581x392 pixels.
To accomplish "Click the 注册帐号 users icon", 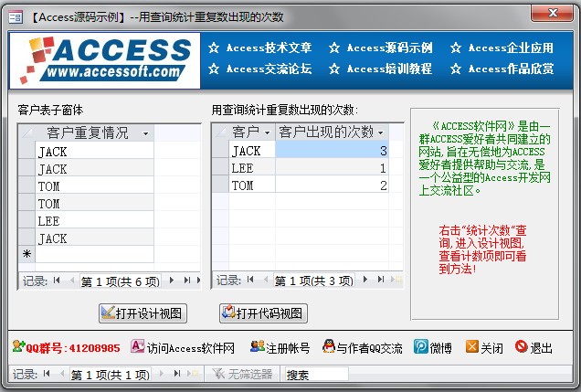I will 258,346.
